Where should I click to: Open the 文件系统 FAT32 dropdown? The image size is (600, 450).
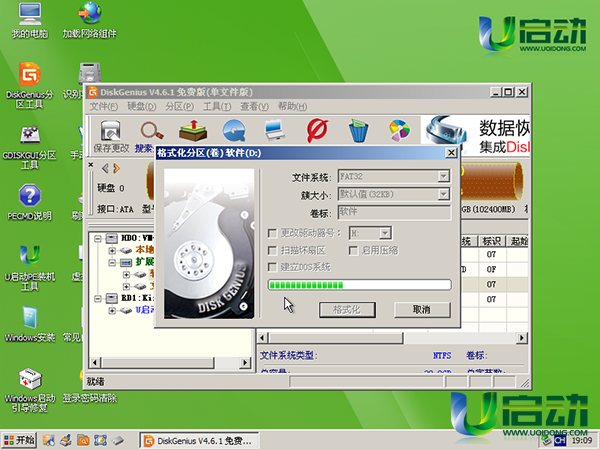click(x=443, y=176)
